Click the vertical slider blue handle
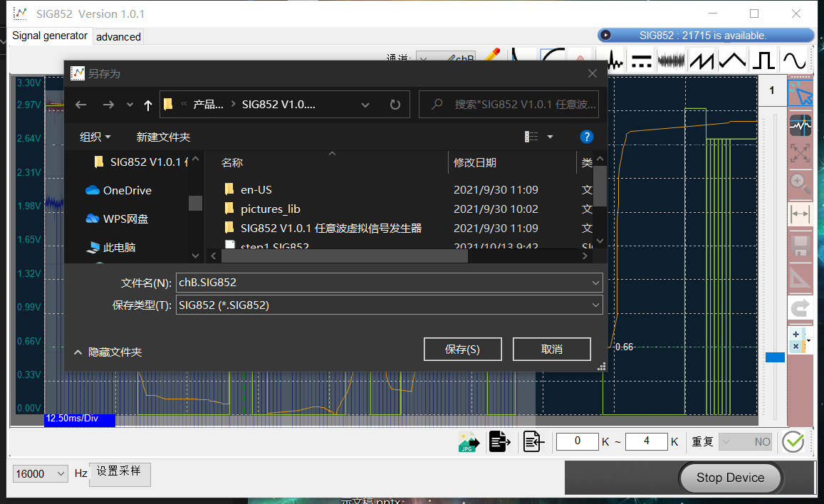Viewport: 824px width, 504px height. click(x=775, y=357)
